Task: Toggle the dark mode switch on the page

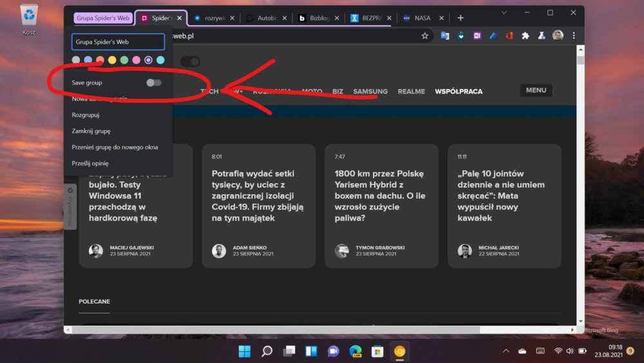Action: point(190,62)
